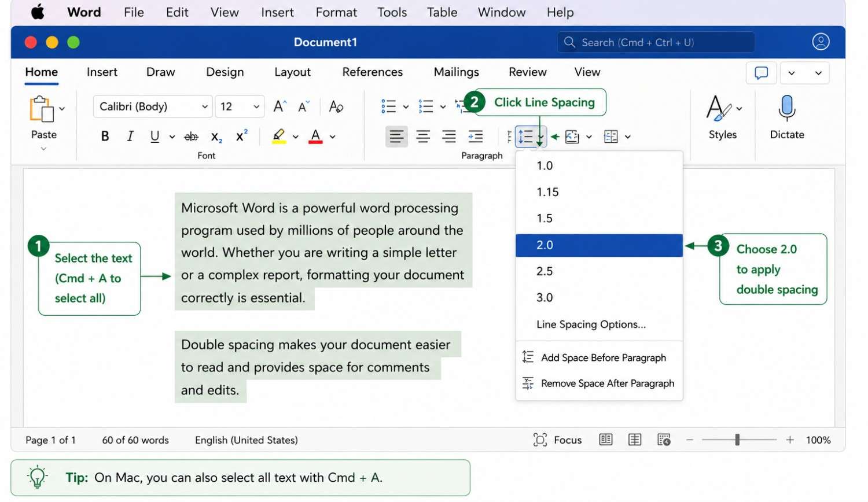Switch to the Mailings ribbon tab
The image size is (868, 502).
pyautogui.click(x=456, y=72)
